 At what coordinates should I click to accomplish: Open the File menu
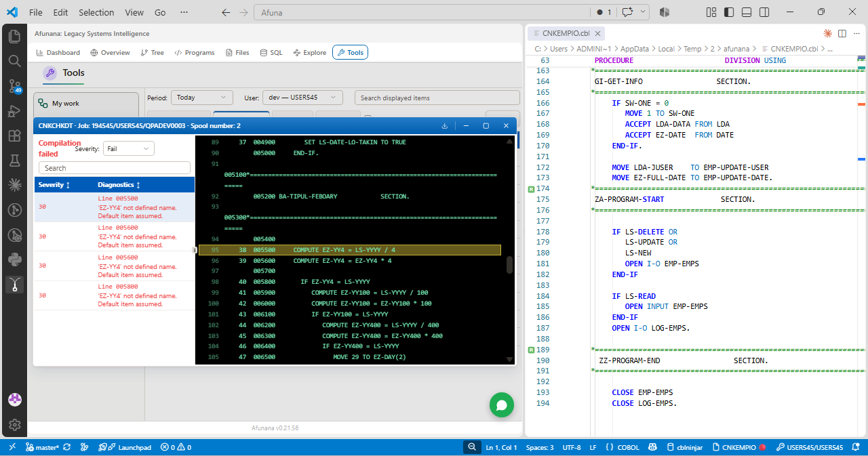36,12
